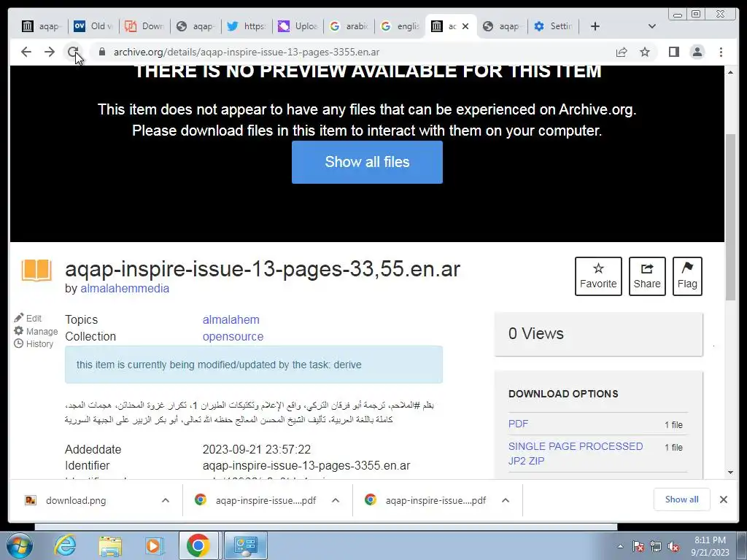The image size is (747, 560).
Task: Open the almalahem topic link
Action: [x=231, y=319]
